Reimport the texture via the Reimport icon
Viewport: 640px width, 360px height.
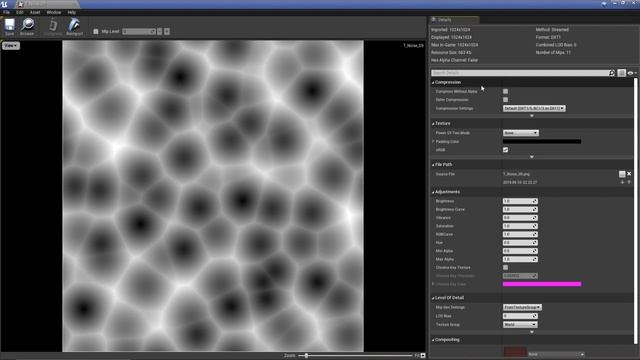(x=74, y=27)
